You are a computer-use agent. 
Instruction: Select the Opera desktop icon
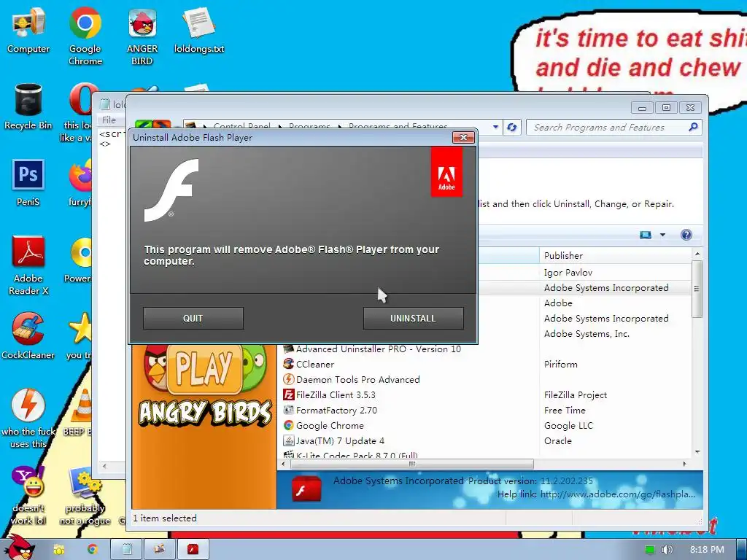coord(82,112)
